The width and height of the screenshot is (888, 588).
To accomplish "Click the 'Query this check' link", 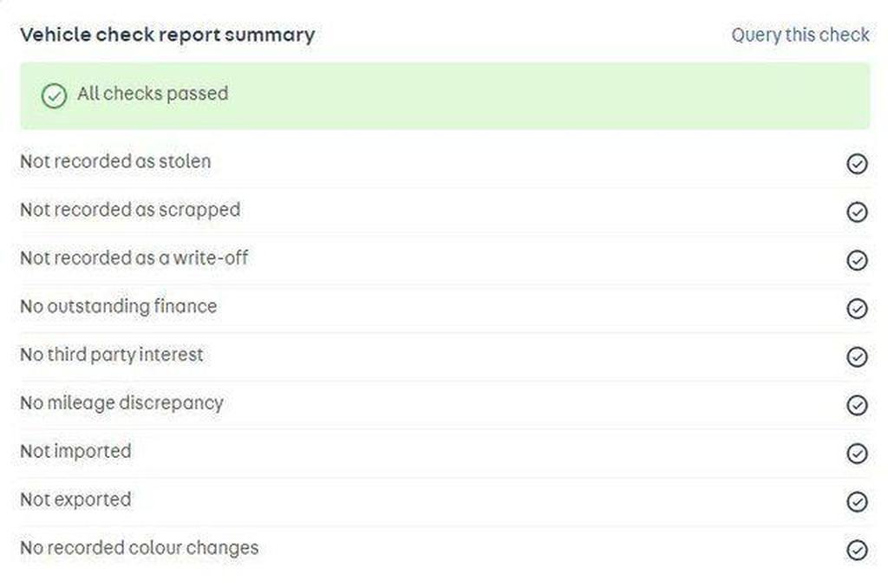I will click(800, 35).
